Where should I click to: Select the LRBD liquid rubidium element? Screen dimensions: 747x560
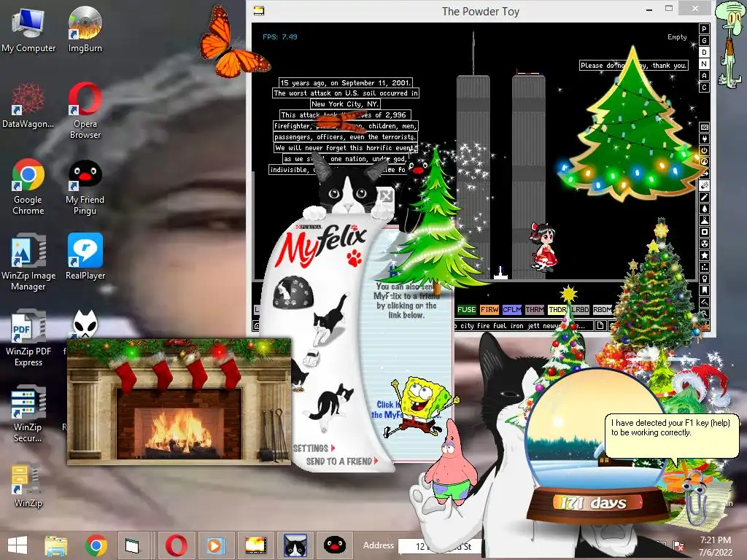click(x=580, y=309)
